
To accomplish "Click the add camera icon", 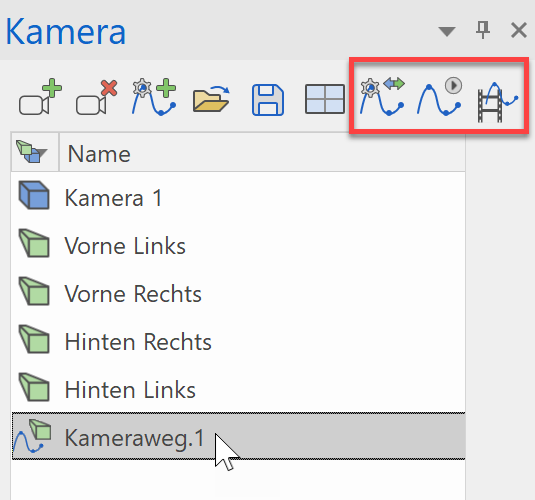I will click(40, 98).
